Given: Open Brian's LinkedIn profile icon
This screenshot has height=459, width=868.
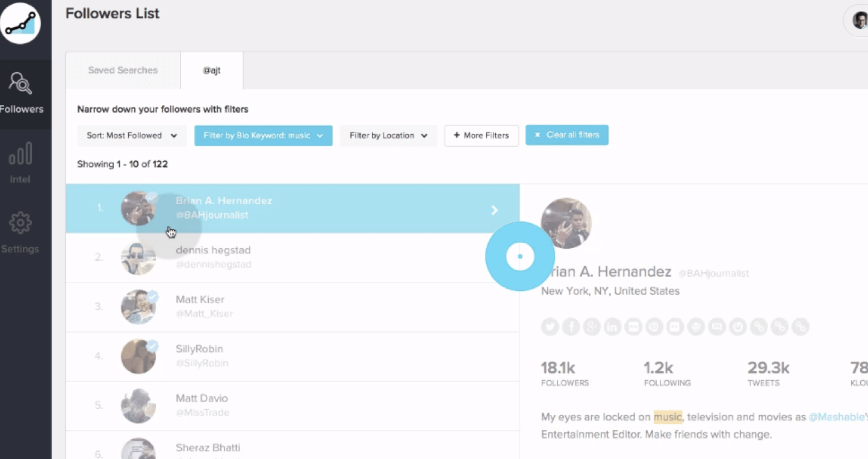Looking at the screenshot, I should (612, 326).
